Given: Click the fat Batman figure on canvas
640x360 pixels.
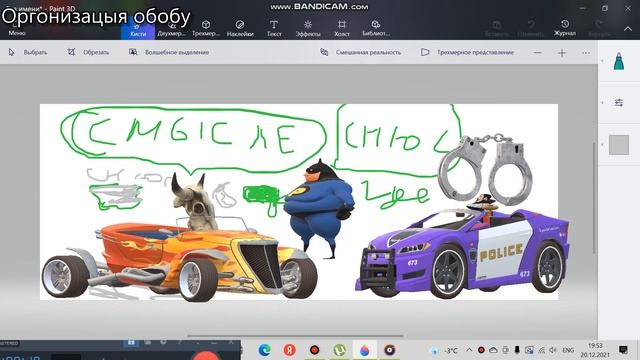Looking at the screenshot, I should tap(319, 208).
